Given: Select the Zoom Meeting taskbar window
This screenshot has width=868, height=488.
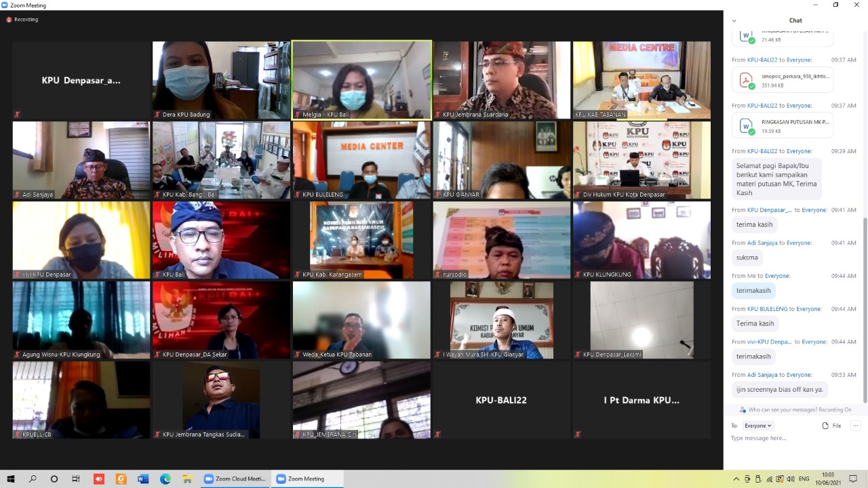Looking at the screenshot, I should [x=307, y=479].
